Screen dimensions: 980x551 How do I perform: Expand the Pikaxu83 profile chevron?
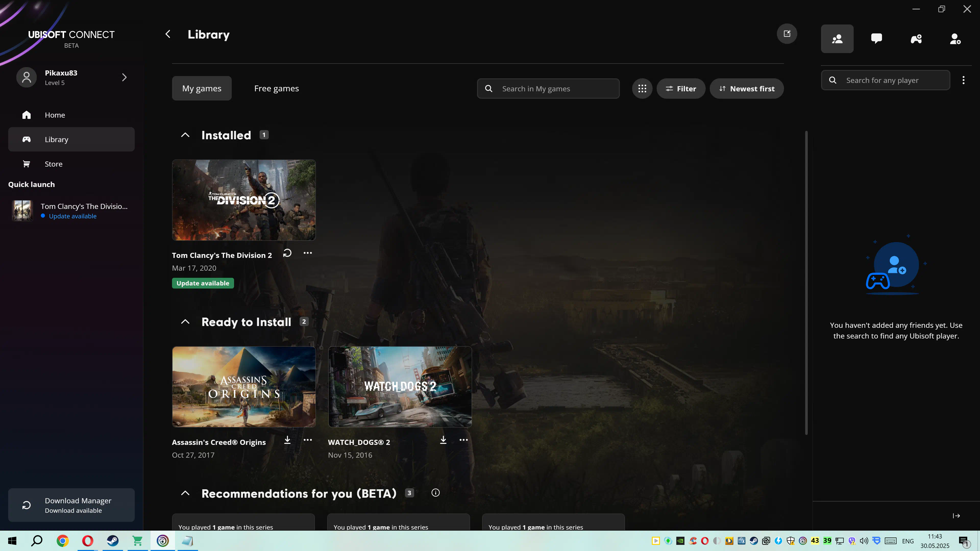[124, 77]
